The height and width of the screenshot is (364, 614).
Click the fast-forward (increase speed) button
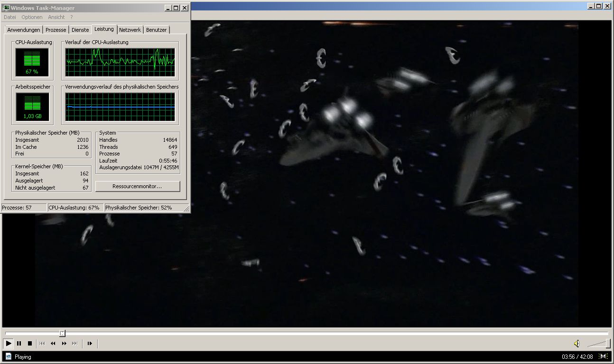[64, 344]
